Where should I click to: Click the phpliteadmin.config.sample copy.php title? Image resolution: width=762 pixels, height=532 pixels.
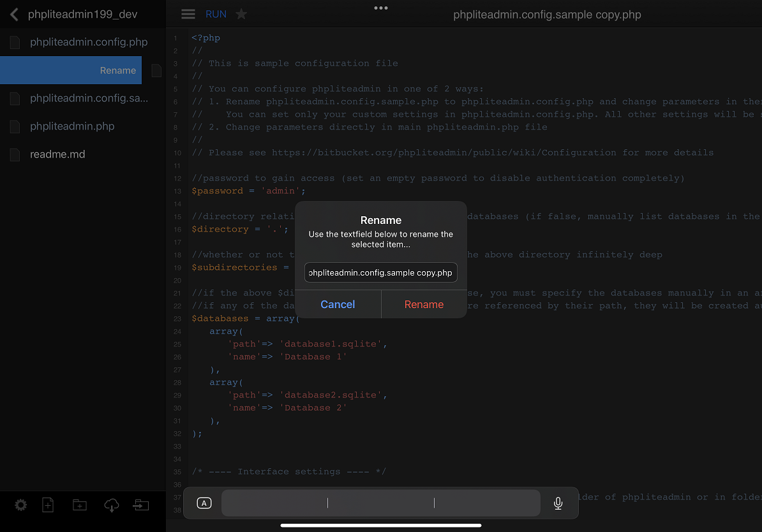pos(547,15)
